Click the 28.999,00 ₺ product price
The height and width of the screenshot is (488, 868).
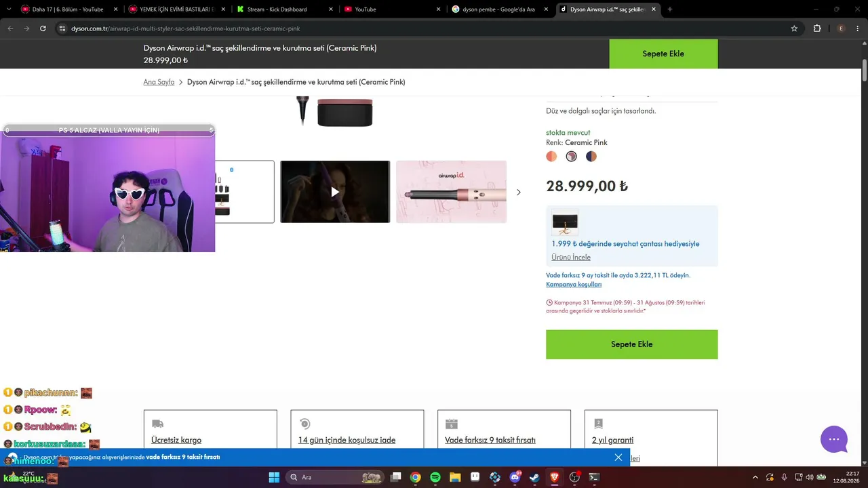[587, 186]
